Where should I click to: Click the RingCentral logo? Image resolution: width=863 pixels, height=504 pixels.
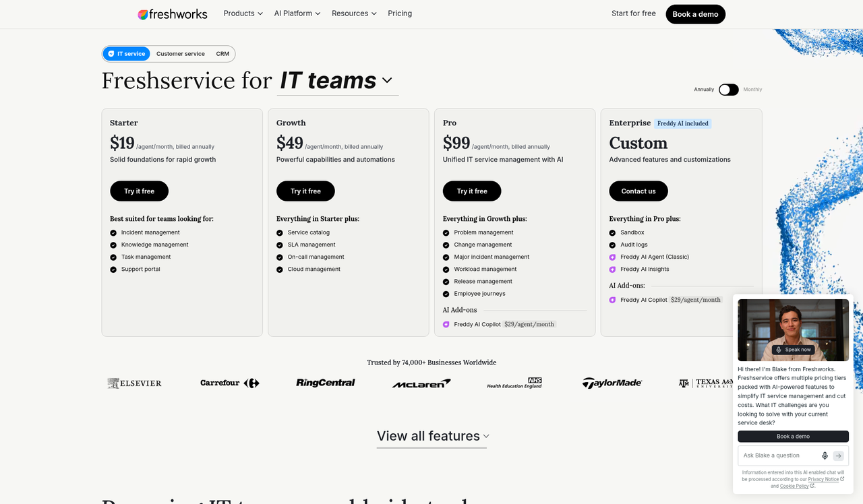point(326,383)
